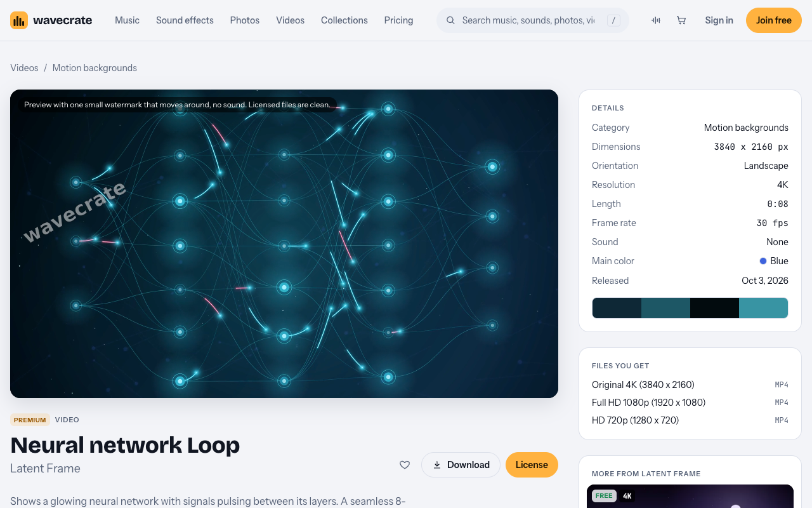Open the Videos breadcrumb link
812x508 pixels.
point(24,68)
